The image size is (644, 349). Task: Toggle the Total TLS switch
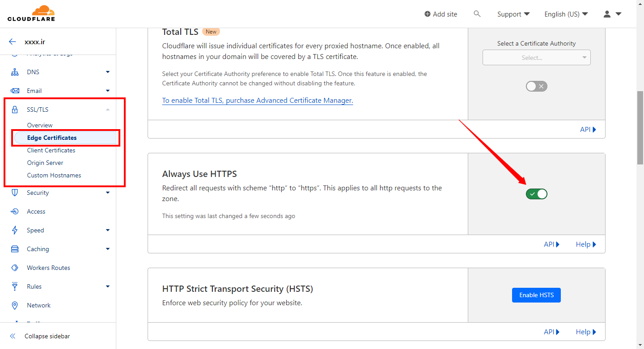[537, 86]
